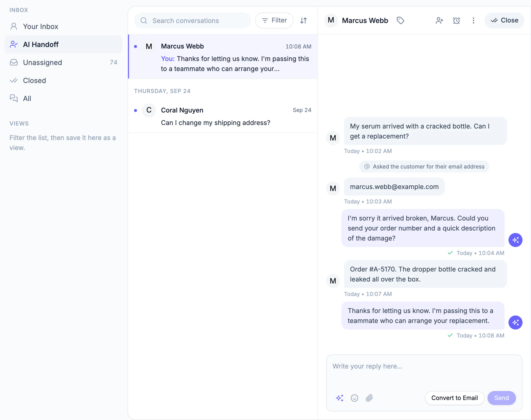Screen dimensions: 531x420
Task: Select AI Handoff in the sidebar
Action: point(63,44)
